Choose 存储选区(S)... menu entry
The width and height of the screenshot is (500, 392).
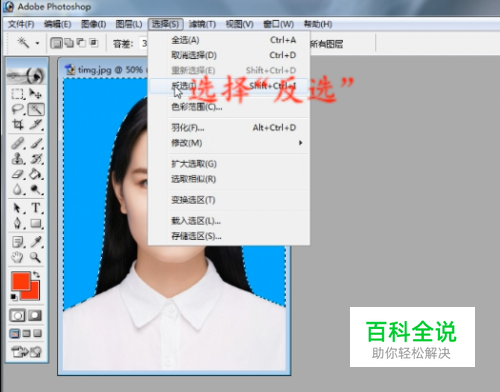[229, 236]
